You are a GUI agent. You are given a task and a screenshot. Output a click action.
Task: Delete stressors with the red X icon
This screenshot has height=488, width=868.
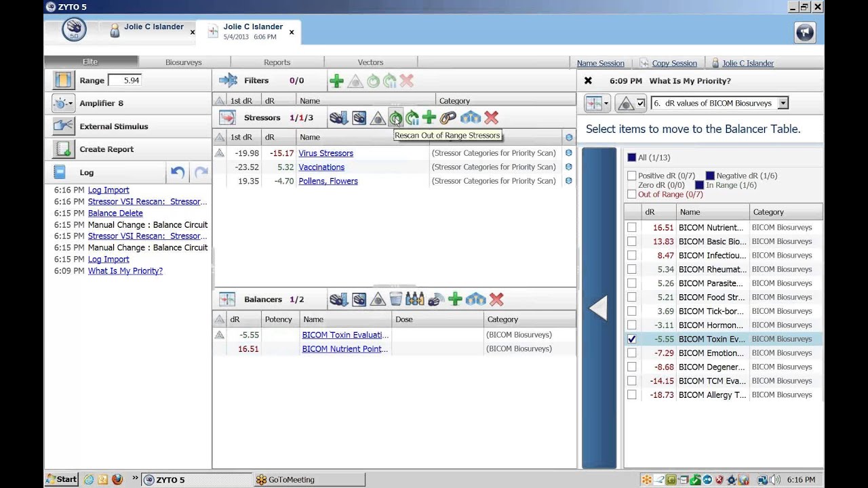tap(492, 118)
